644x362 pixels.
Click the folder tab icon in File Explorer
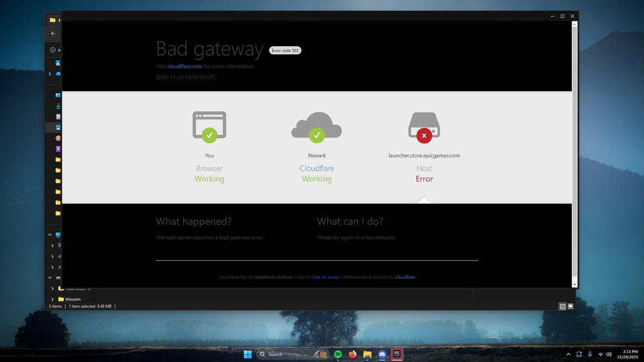pyautogui.click(x=53, y=20)
